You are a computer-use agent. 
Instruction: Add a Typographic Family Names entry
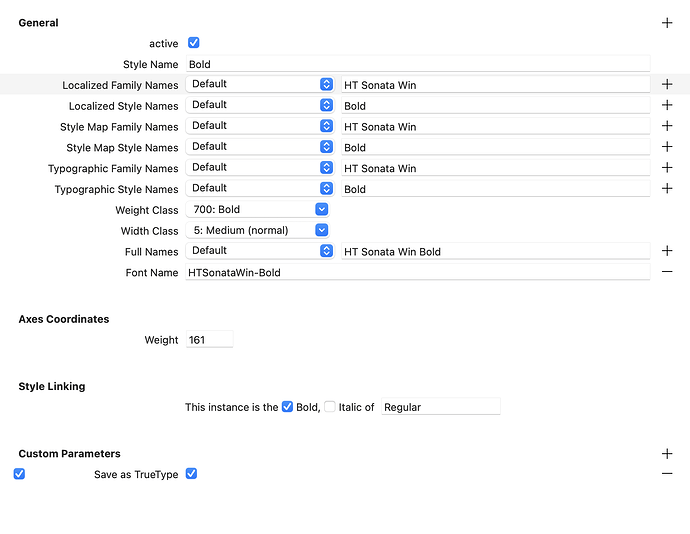click(x=667, y=167)
